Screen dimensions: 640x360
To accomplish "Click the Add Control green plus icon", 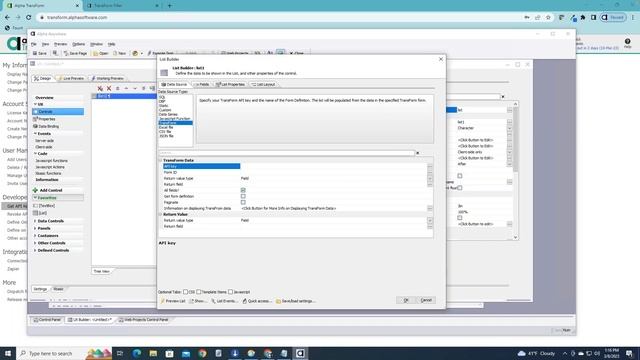I will pos(35,190).
